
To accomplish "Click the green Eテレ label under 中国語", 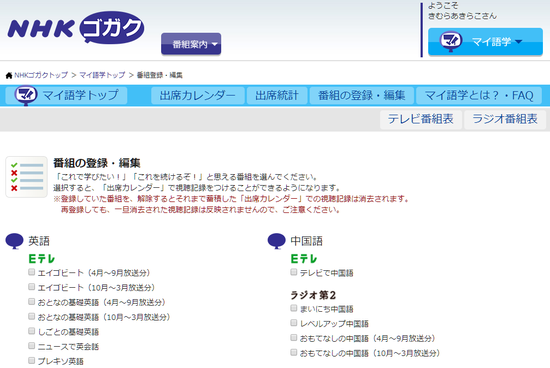I will tap(304, 259).
